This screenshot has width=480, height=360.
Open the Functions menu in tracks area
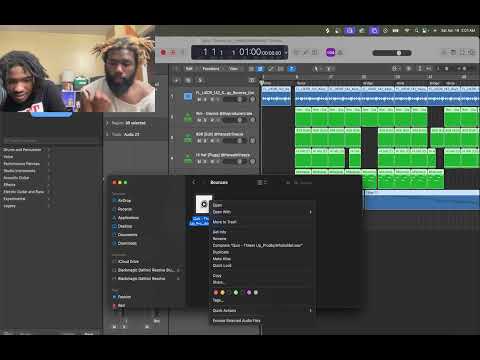(x=211, y=69)
